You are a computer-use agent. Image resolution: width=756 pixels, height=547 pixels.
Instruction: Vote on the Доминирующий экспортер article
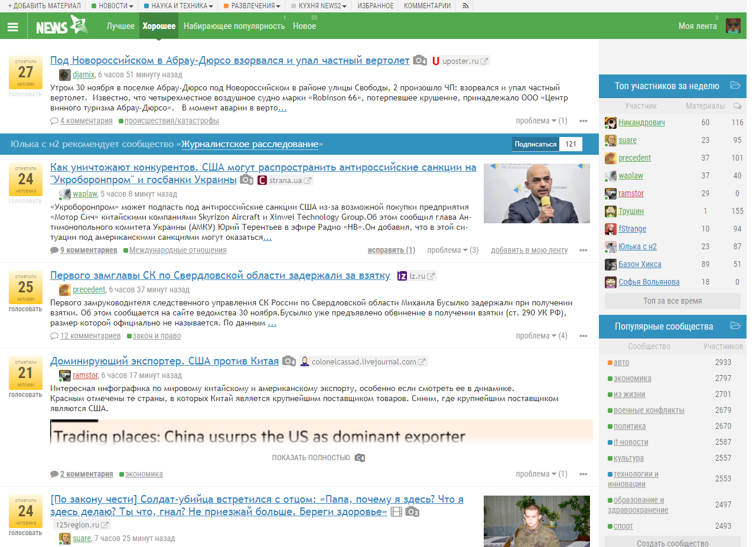pyautogui.click(x=25, y=395)
